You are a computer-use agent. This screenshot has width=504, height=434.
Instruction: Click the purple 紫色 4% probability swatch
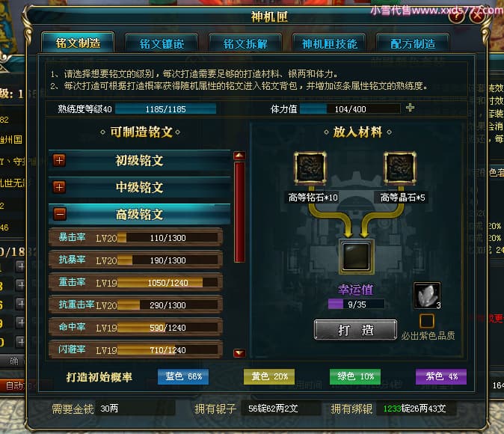point(441,376)
